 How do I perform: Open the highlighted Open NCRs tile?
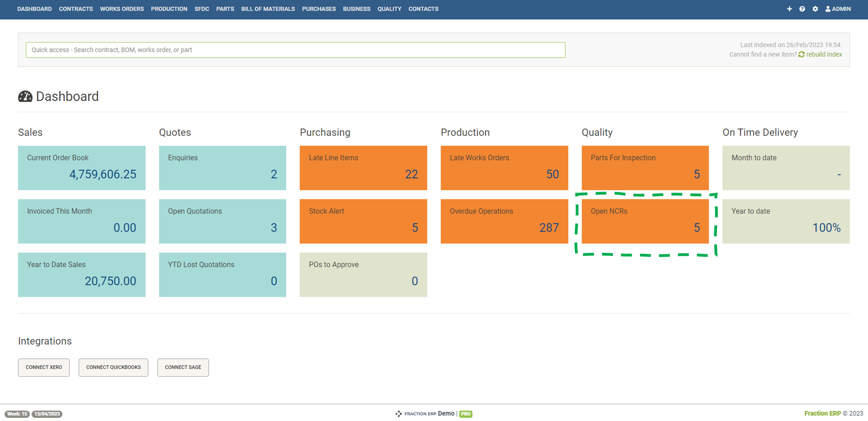645,221
